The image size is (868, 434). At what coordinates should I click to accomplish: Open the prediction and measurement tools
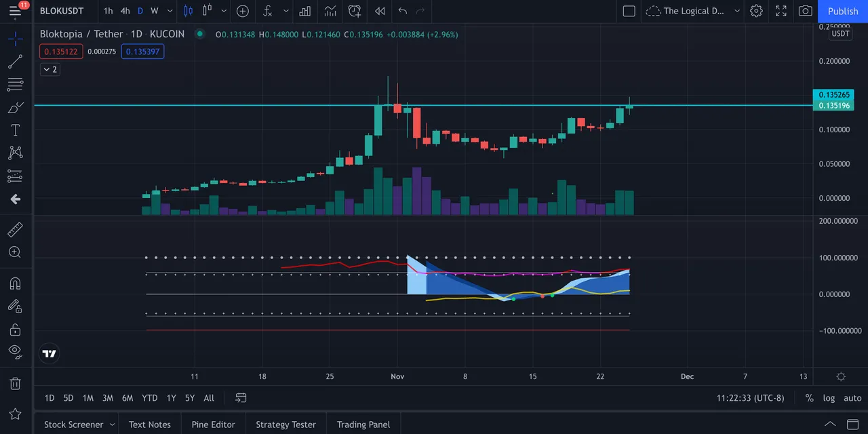point(15,176)
